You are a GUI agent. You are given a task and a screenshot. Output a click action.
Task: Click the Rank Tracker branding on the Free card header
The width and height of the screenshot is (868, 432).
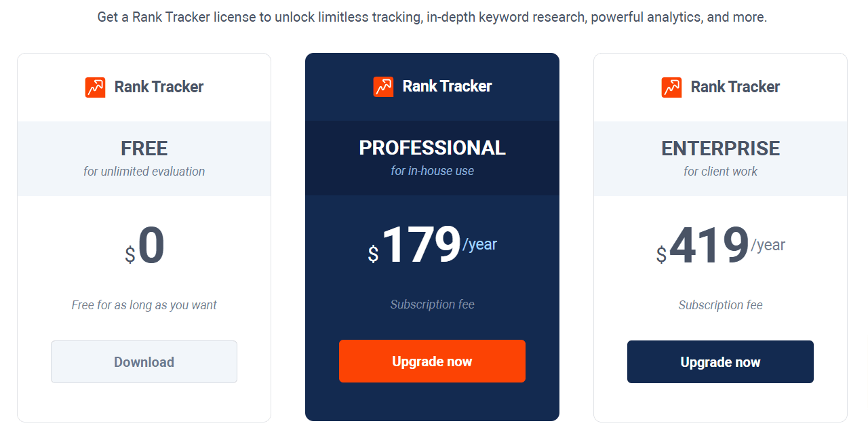tap(144, 87)
